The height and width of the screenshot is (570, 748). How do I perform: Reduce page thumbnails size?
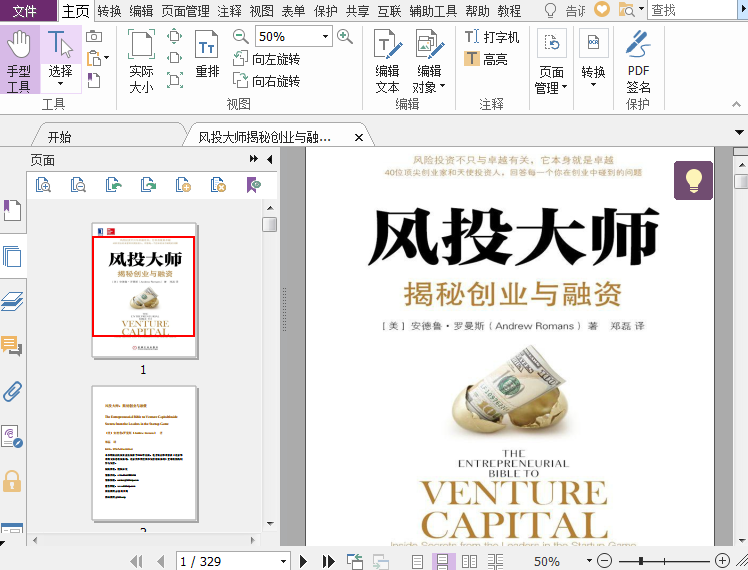(78, 184)
